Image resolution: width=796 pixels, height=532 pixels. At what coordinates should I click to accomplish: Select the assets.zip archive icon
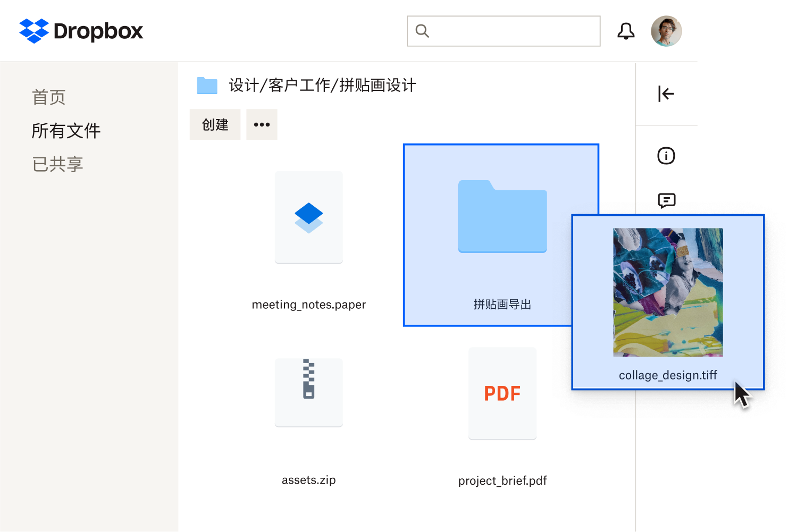(x=308, y=392)
